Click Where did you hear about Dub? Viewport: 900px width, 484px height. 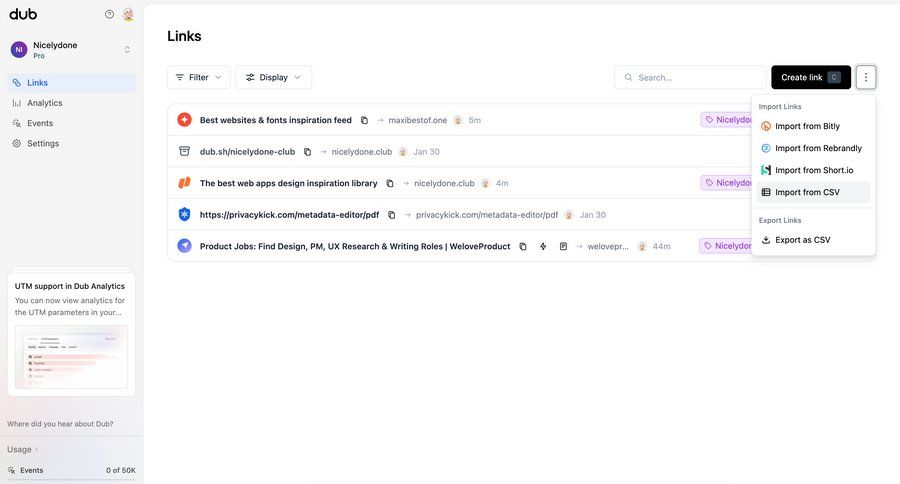(60, 424)
